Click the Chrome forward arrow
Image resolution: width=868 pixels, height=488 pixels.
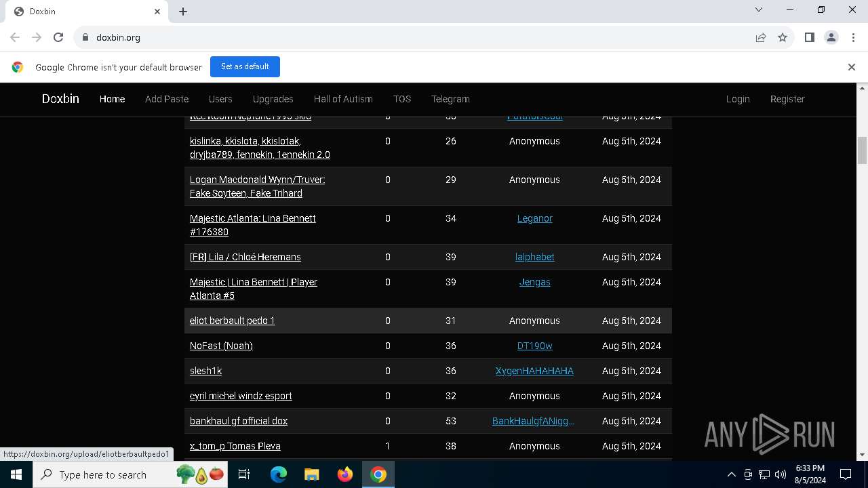[x=37, y=37]
